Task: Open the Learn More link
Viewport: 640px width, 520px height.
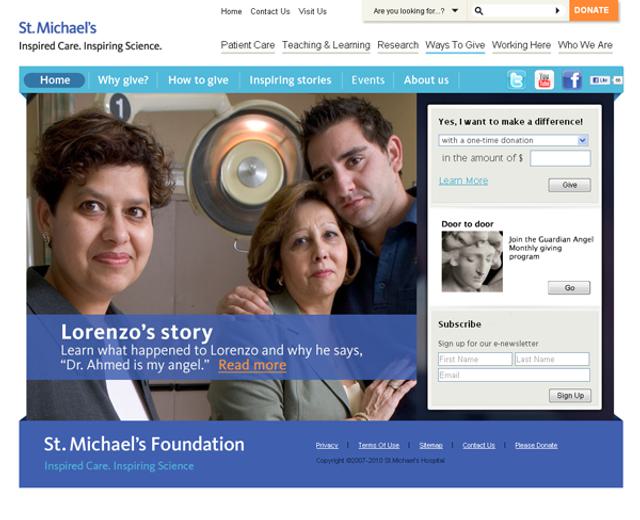Action: [463, 180]
